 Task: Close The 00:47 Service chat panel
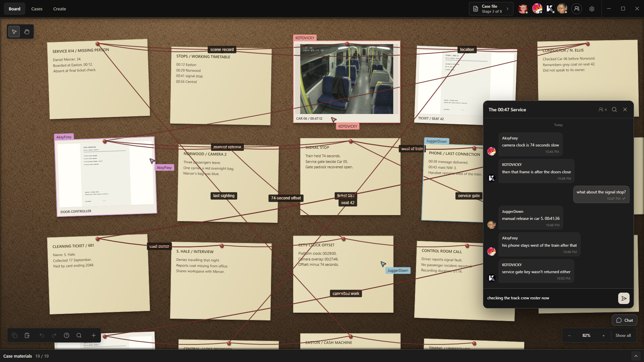pos(625,110)
